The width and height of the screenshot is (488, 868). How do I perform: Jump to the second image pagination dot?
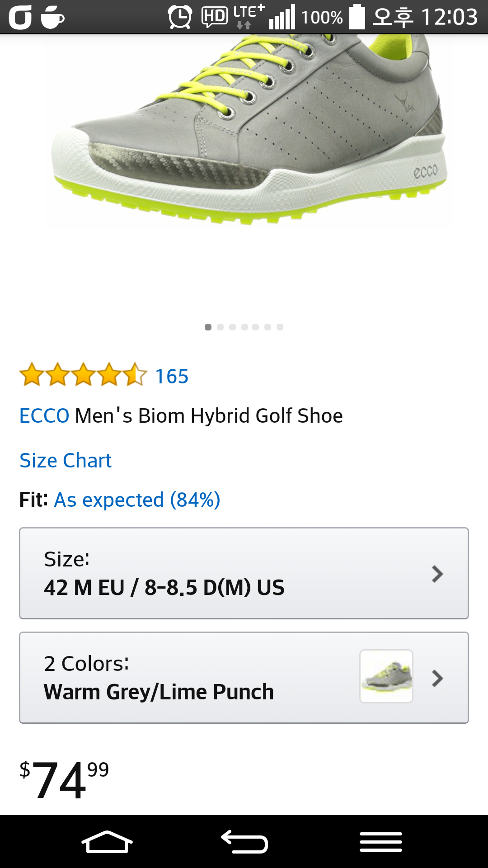(220, 327)
